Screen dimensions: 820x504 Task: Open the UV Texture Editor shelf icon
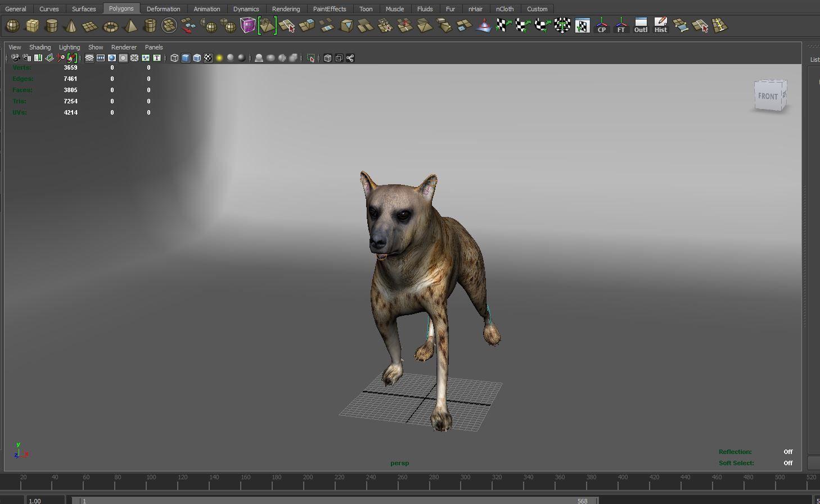(582, 26)
